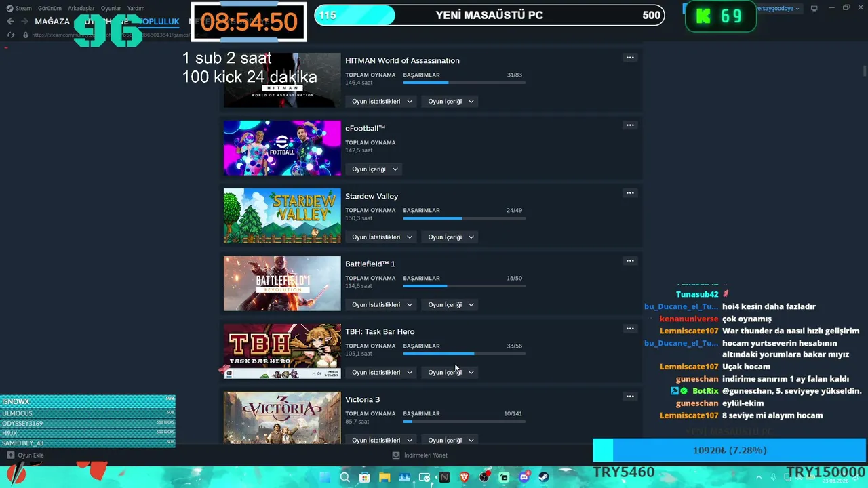Screen dimensions: 868x488
Task: Click Stardew Valley achievements progress bar
Action: [465, 218]
